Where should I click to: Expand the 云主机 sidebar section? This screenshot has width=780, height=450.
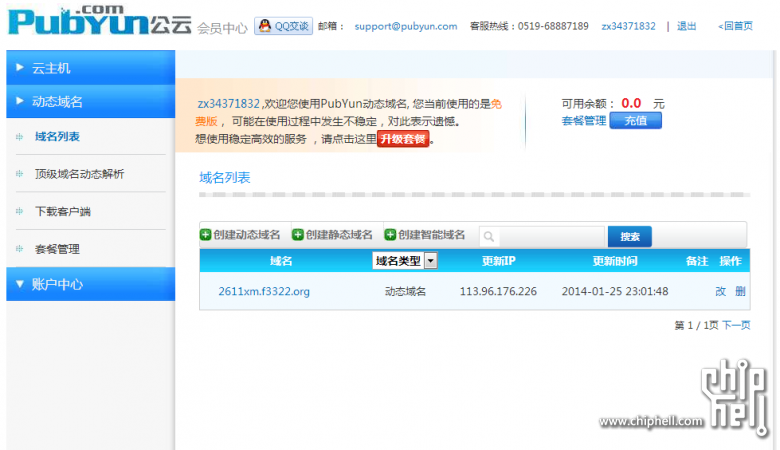click(x=91, y=68)
